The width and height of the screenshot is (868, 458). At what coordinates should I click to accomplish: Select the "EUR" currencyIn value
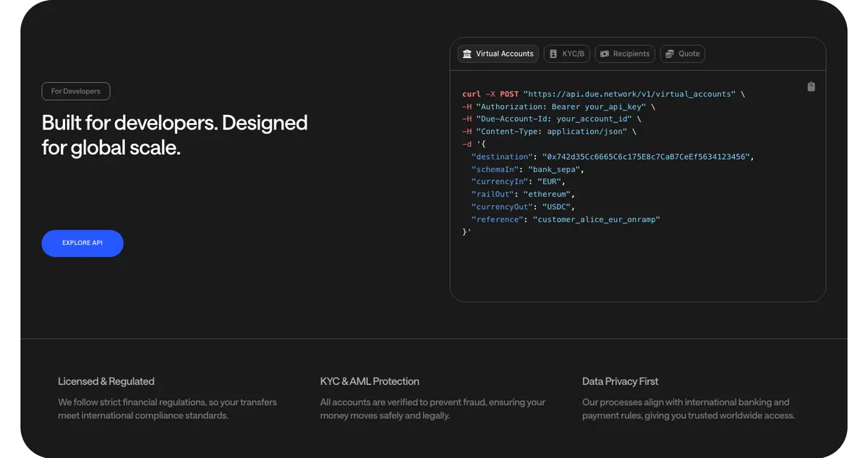pos(549,182)
